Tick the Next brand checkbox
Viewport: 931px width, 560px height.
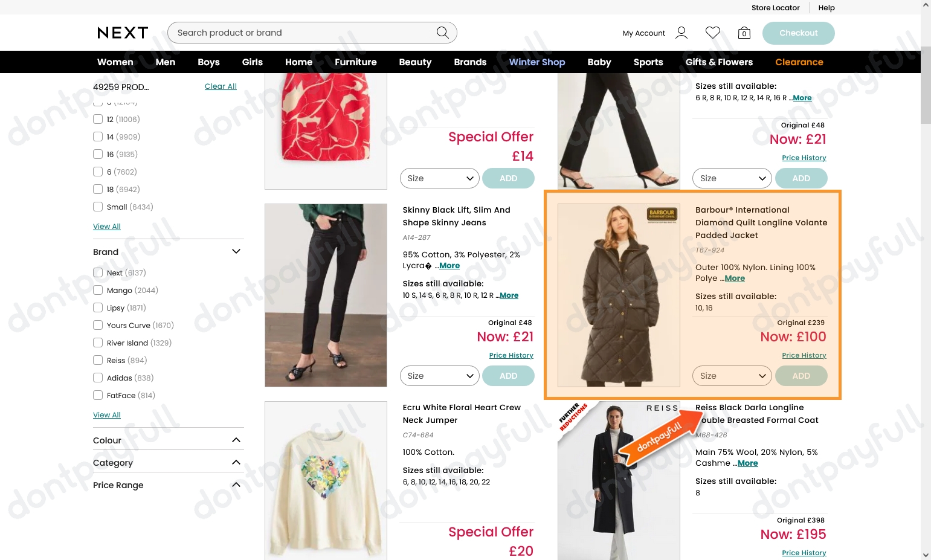click(98, 272)
